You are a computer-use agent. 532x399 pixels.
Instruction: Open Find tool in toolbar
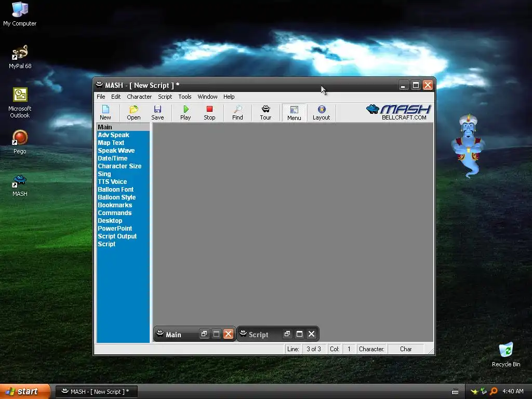[x=237, y=113]
